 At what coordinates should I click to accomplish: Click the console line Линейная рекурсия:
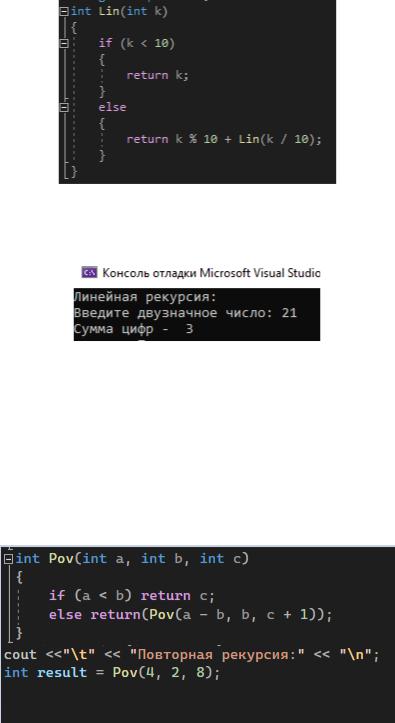[x=145, y=297]
